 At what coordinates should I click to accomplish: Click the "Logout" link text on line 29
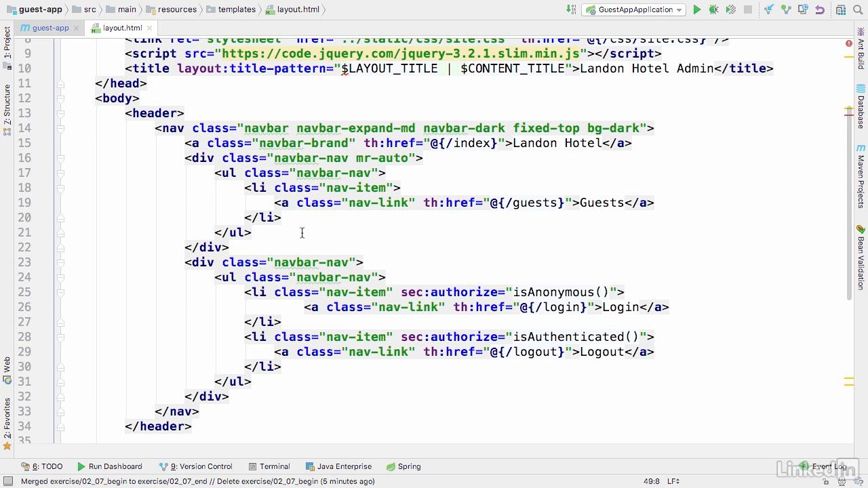[602, 352]
